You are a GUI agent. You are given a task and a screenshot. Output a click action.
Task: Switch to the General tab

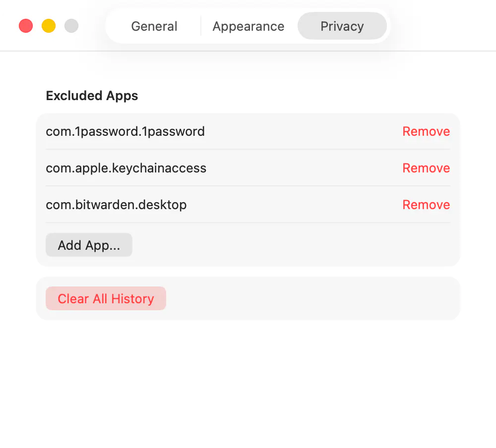tap(154, 26)
